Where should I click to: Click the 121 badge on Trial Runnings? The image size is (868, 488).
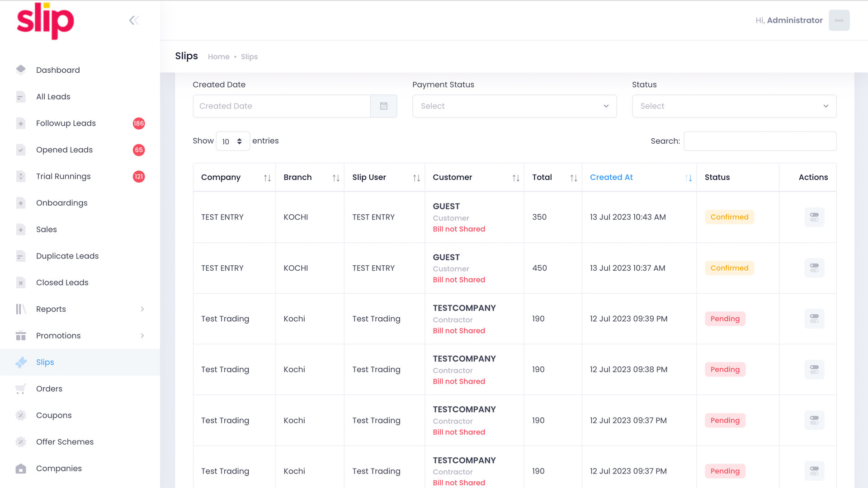pos(139,177)
